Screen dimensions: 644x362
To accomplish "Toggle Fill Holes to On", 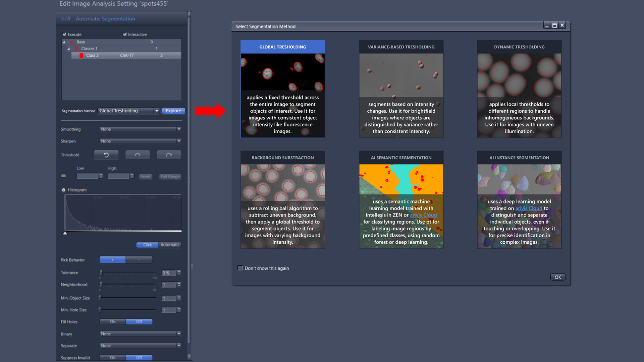I will 112,321.
